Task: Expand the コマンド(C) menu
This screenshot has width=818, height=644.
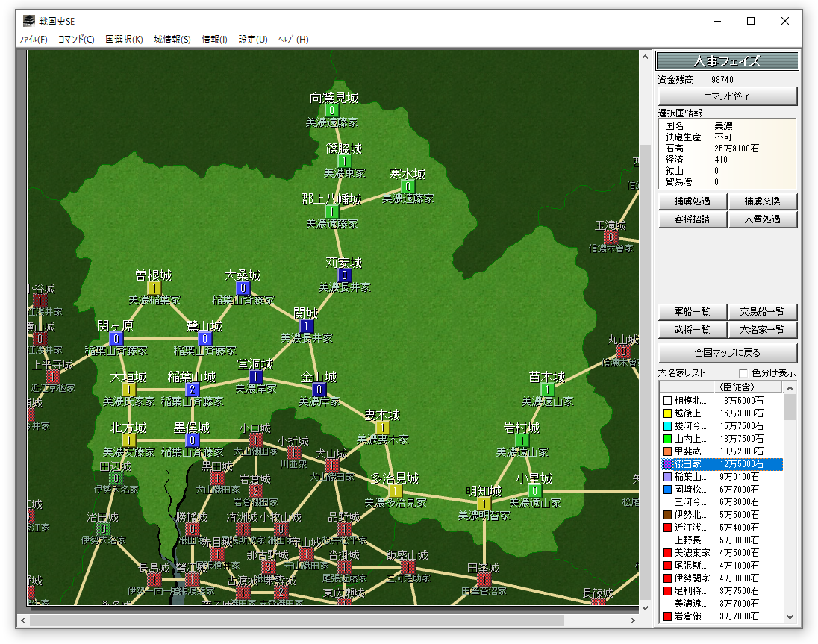Action: [x=76, y=39]
